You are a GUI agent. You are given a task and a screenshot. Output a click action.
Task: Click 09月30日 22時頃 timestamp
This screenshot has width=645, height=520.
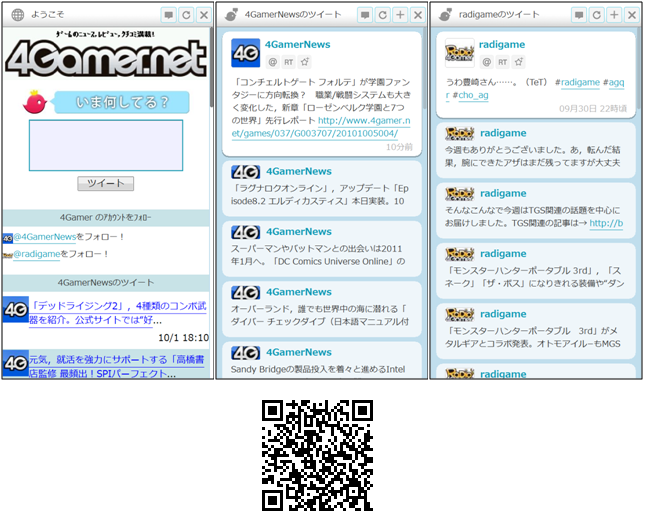click(593, 109)
